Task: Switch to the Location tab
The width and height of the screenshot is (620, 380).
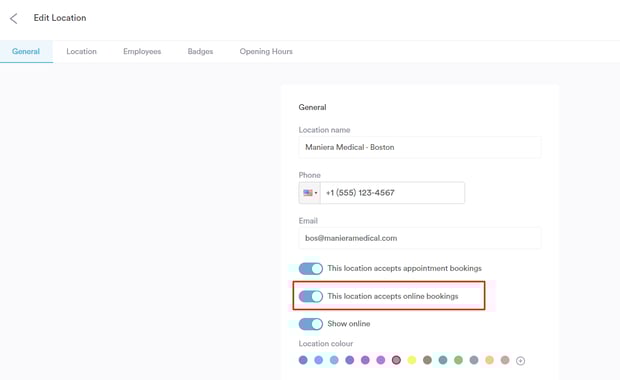Action: pyautogui.click(x=81, y=51)
